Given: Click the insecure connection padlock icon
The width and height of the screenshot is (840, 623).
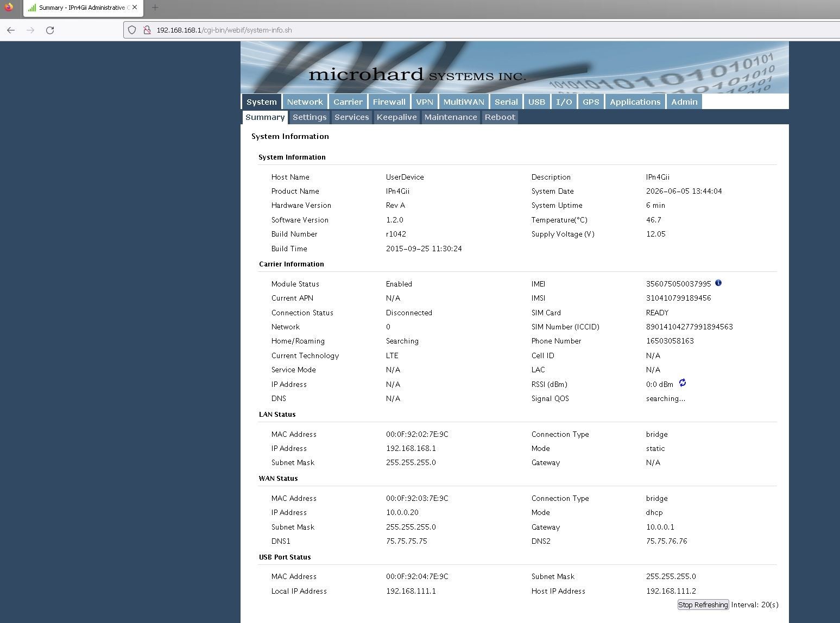Looking at the screenshot, I should click(x=147, y=30).
